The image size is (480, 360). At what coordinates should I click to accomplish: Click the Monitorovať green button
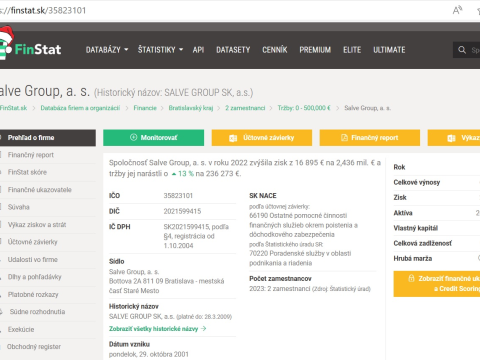153,138
